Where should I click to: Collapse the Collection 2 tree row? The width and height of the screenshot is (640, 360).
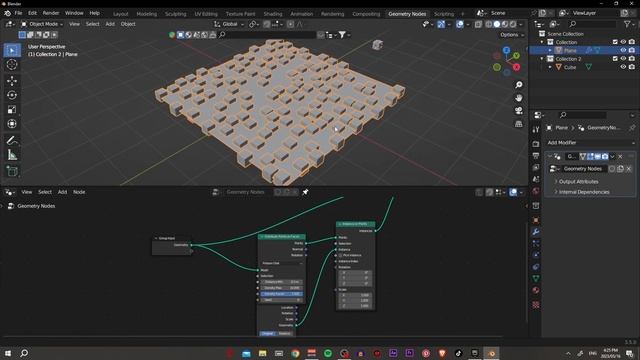point(542,59)
